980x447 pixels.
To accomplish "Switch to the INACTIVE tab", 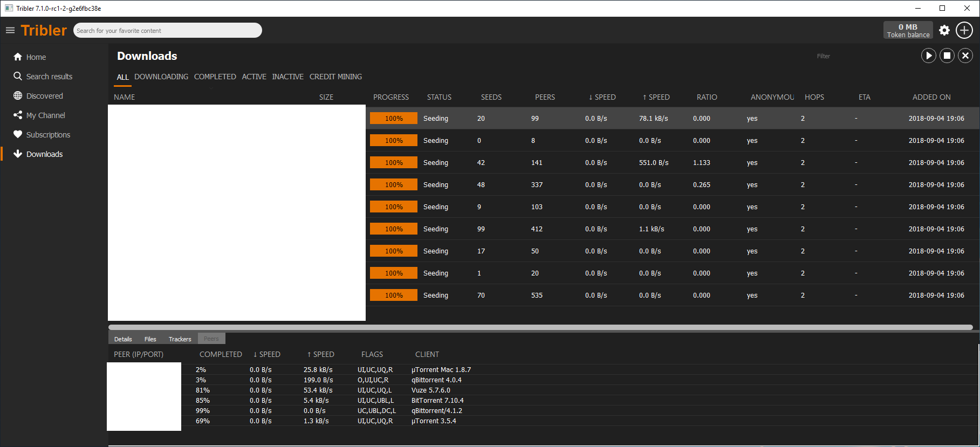I will [x=288, y=77].
